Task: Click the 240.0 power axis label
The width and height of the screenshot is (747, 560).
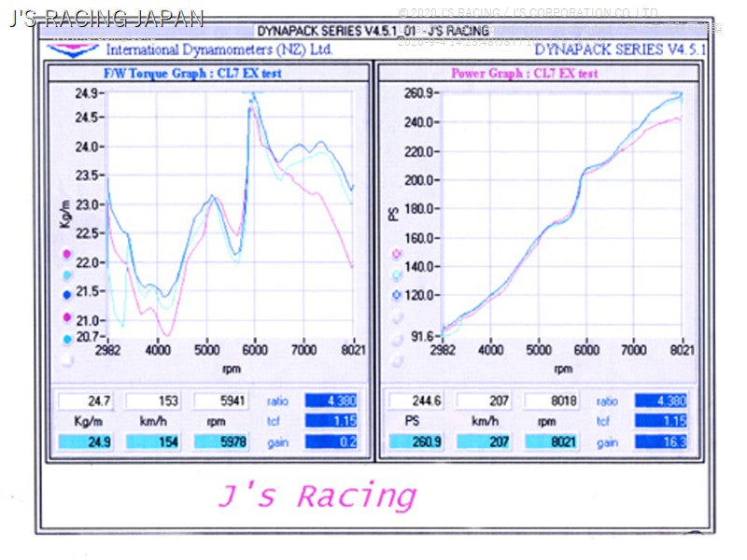Action: pyautogui.click(x=418, y=122)
